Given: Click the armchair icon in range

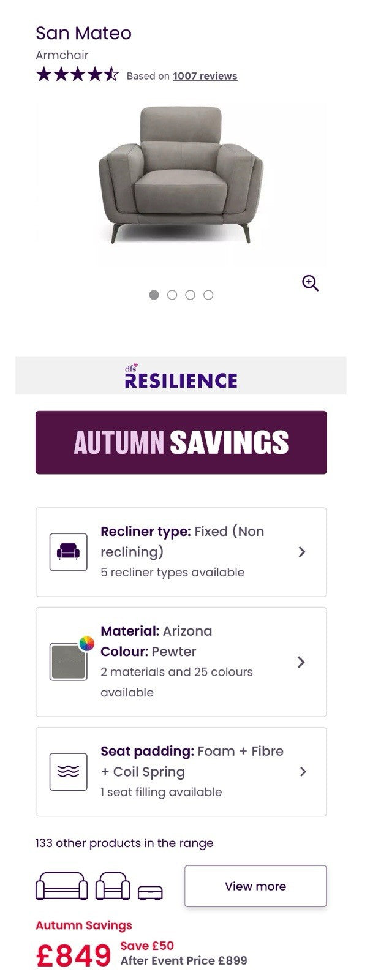Looking at the screenshot, I should point(113,886).
